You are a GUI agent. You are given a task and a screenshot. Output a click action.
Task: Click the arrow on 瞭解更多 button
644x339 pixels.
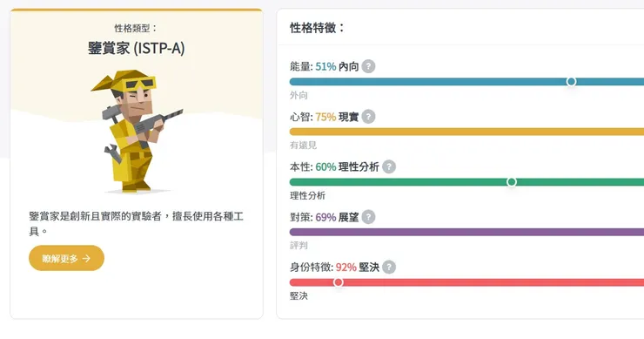tap(86, 258)
